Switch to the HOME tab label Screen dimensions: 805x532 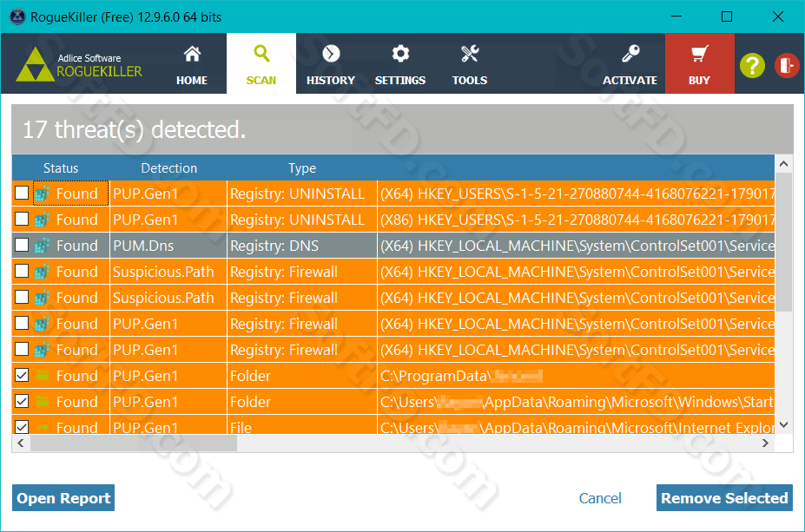[x=192, y=81]
